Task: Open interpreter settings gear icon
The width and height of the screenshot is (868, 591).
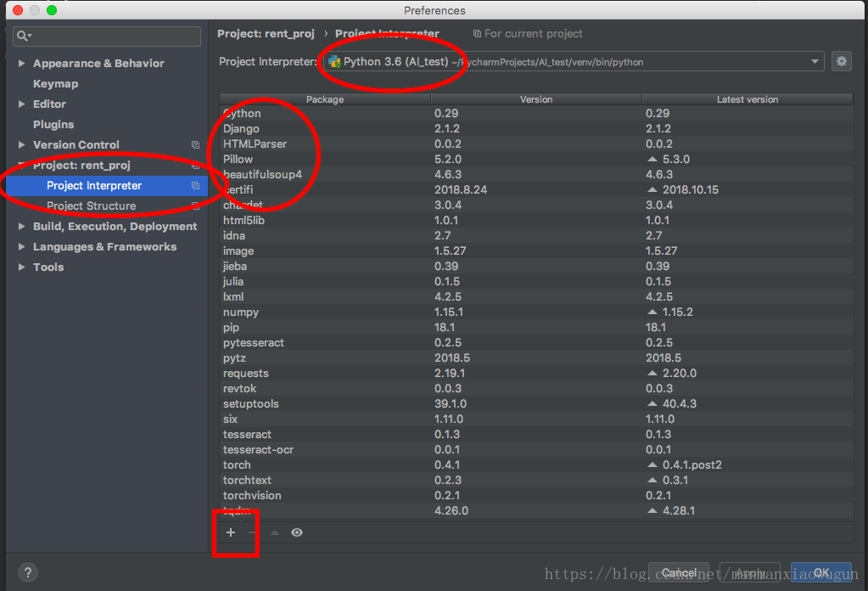Action: [842, 61]
